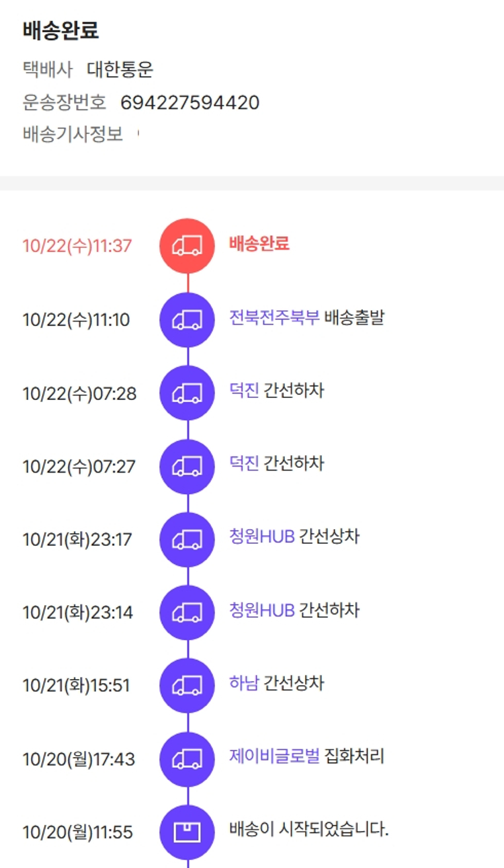Open the 전북전주북부 location link
Screen dimensions: 504x868
click(x=274, y=317)
